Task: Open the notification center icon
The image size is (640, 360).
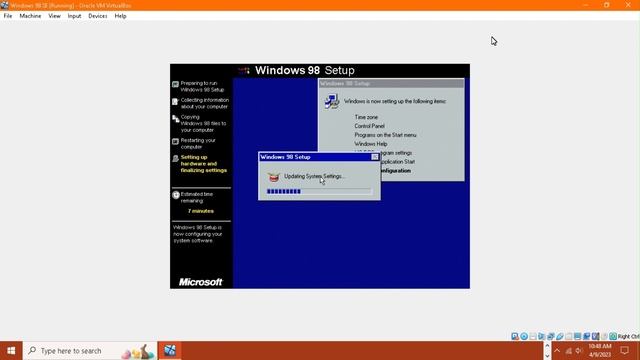Action: click(624, 351)
